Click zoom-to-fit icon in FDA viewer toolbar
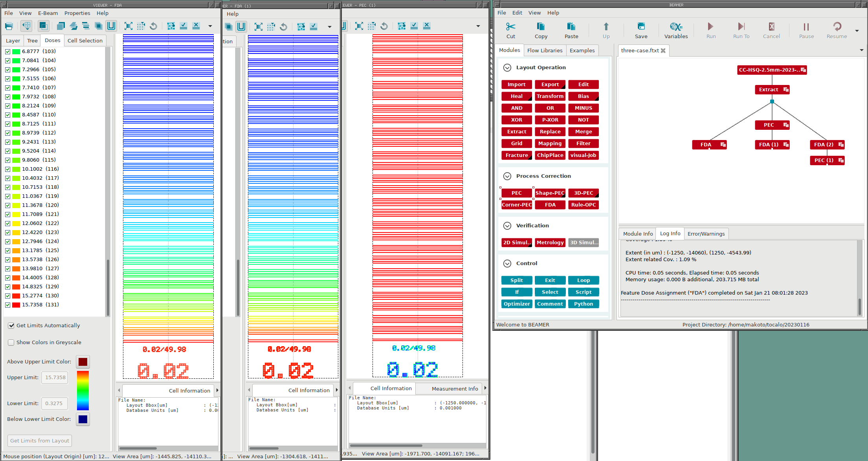The height and width of the screenshot is (461, 868). [128, 26]
